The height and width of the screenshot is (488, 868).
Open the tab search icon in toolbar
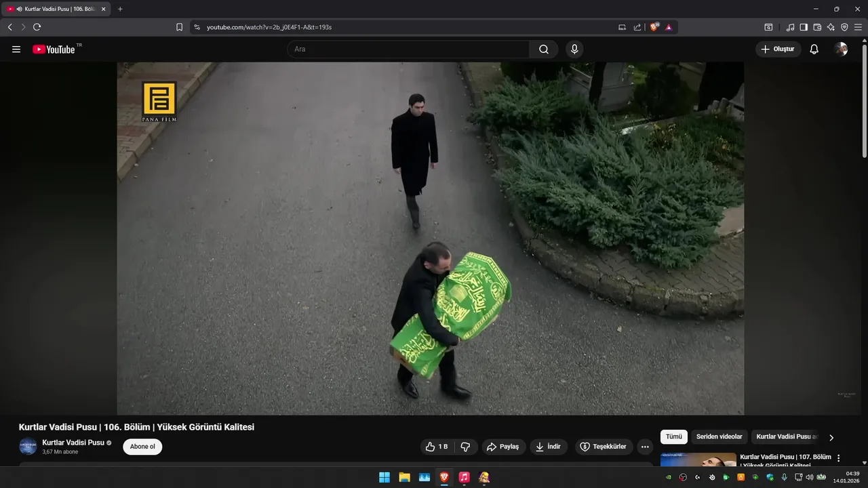coord(768,27)
